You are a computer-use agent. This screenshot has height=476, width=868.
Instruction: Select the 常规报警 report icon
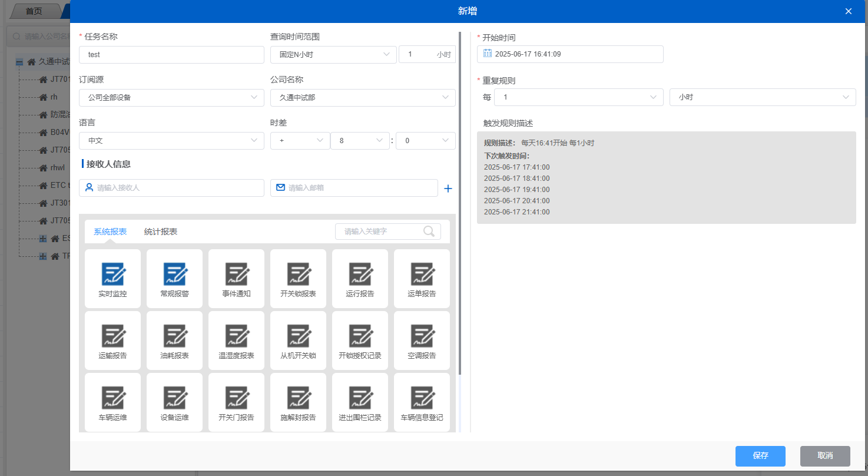[x=174, y=275]
